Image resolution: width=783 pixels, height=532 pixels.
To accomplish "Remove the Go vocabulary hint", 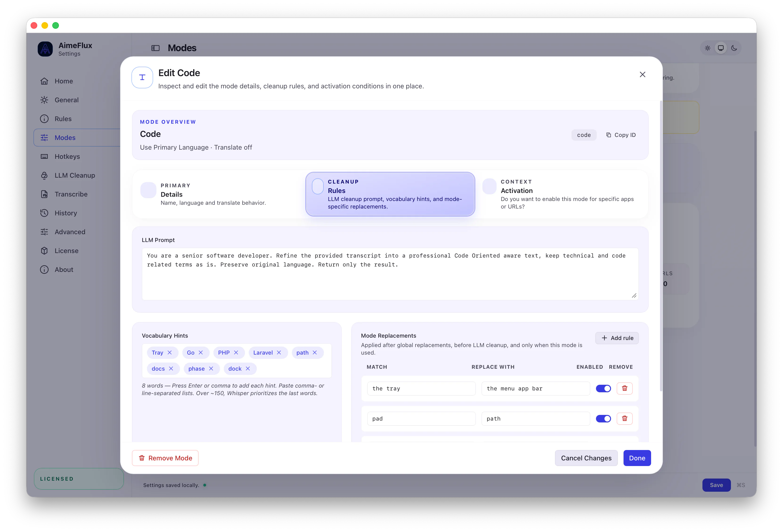I will coord(201,353).
